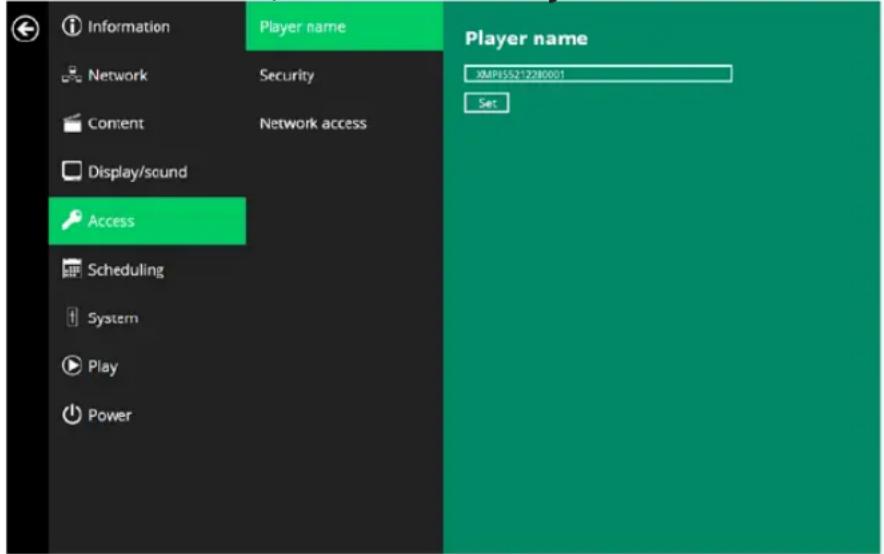Click the back arrow icon

coord(25,29)
